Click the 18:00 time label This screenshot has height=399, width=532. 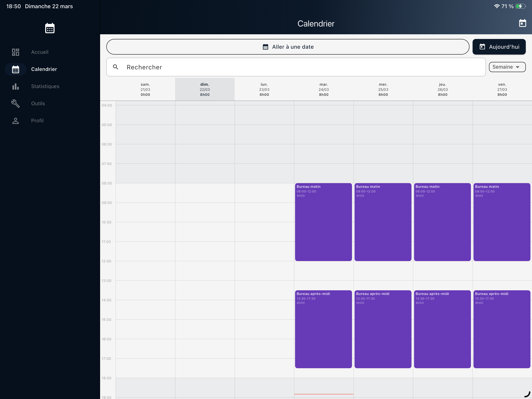[107, 378]
